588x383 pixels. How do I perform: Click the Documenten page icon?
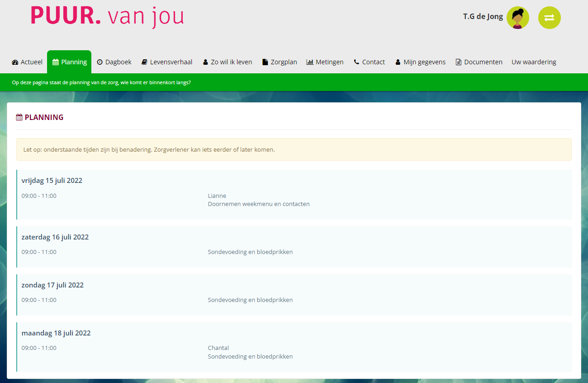tap(459, 62)
